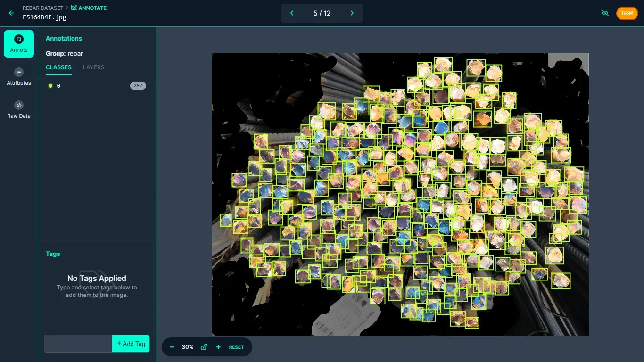Click the green status dot for class 0
The image size is (644, 362).
50,86
